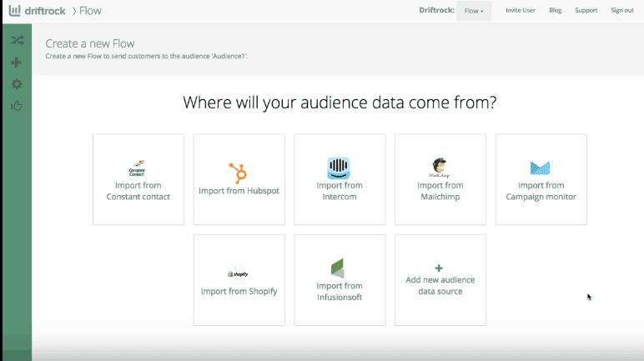Click the shuffle flows icon in sidebar
The width and height of the screenshot is (644, 361).
(18, 40)
